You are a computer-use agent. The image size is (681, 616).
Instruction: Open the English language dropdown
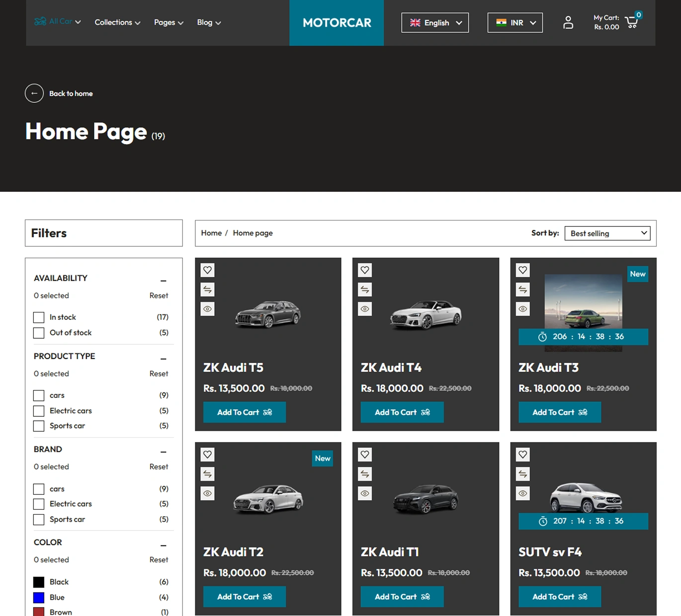point(435,23)
